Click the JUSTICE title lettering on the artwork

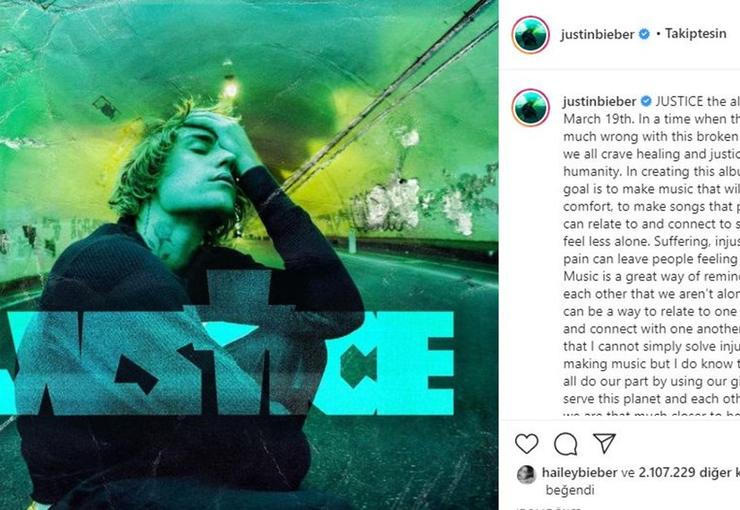point(227,362)
